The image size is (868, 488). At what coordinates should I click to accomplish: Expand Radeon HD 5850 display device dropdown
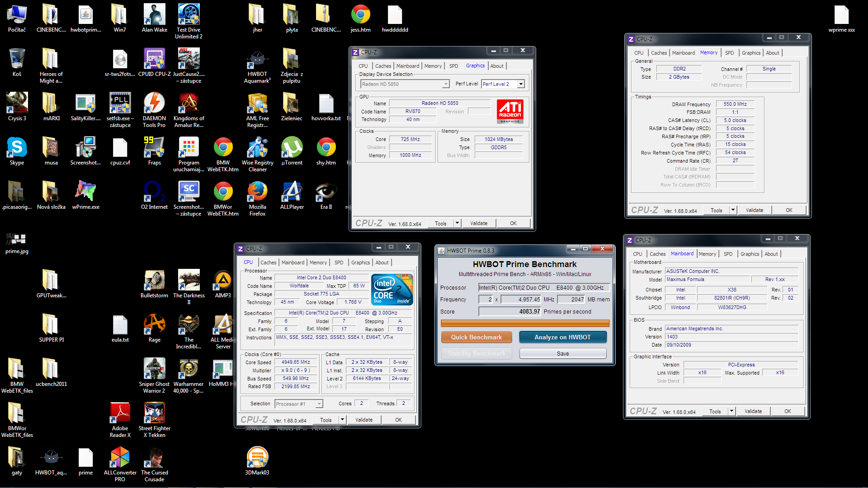pyautogui.click(x=446, y=84)
